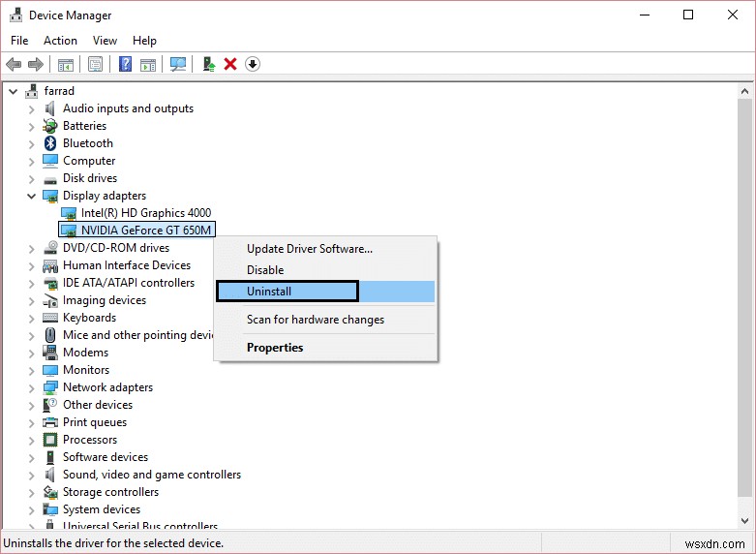Click the vertical scrollbar down arrow

(745, 521)
